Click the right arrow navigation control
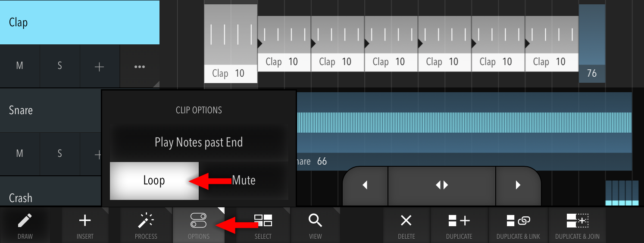 coord(518,185)
